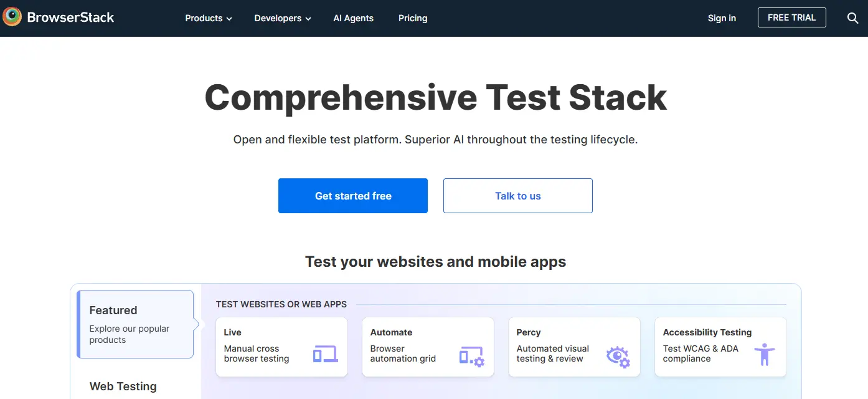
Task: Start a FREE TRIAL
Action: (791, 17)
